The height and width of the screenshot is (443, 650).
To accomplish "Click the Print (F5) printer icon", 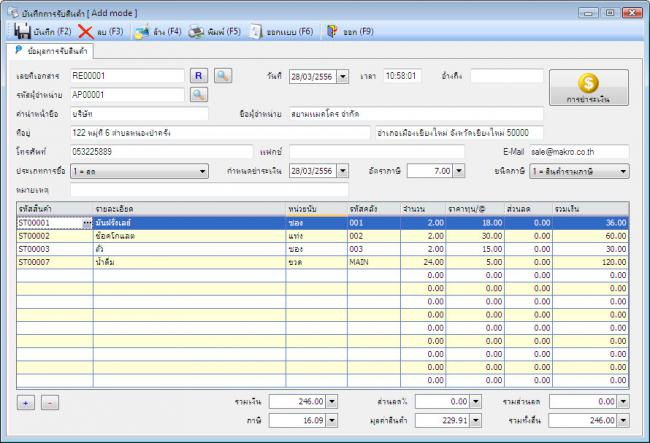I will (199, 32).
